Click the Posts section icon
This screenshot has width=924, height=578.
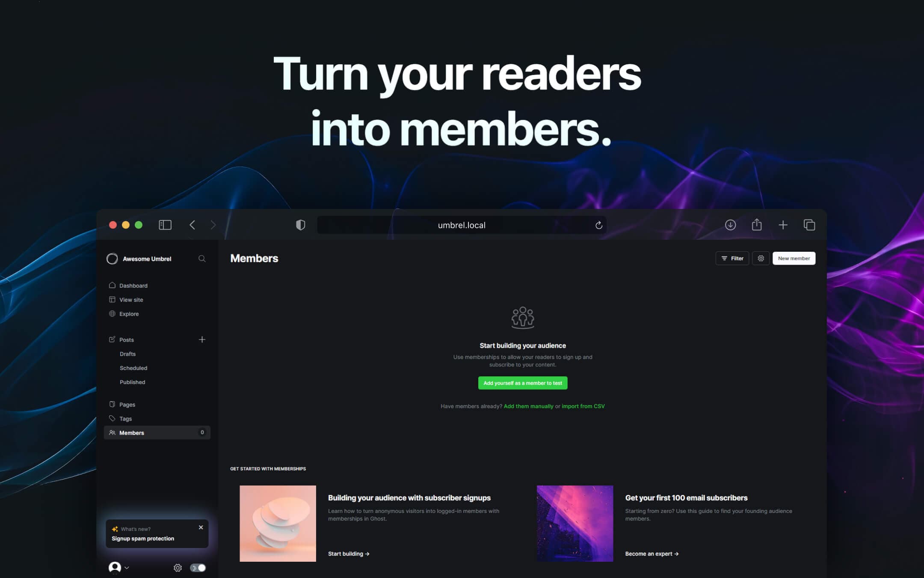tap(112, 339)
